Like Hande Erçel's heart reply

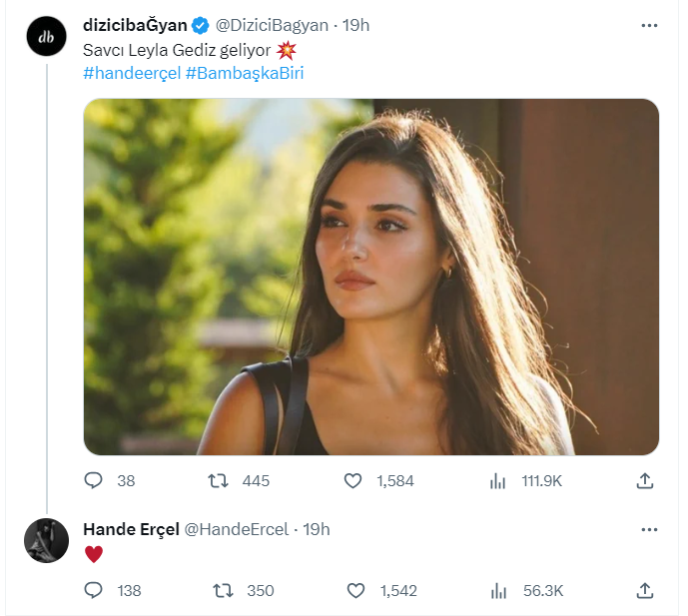(x=355, y=590)
